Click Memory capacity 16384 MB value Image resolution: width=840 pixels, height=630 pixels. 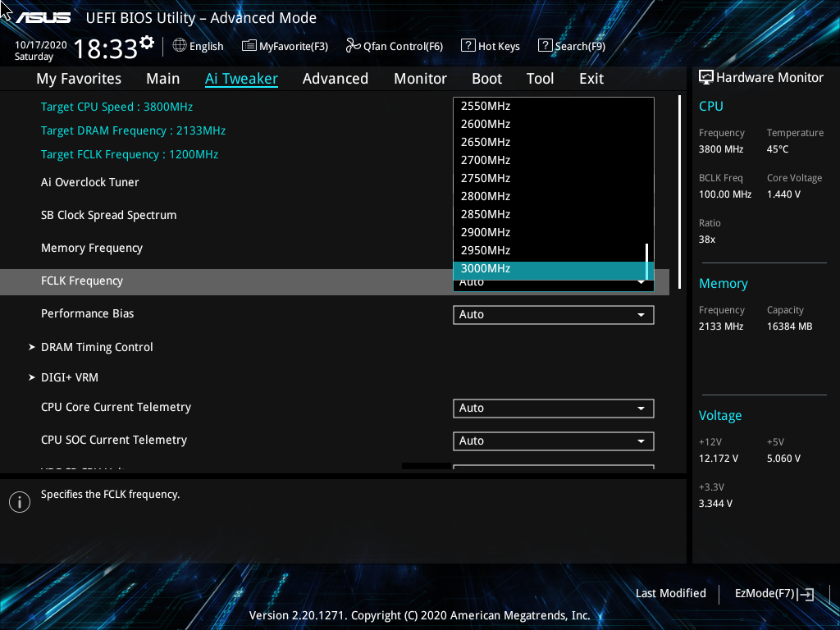point(789,326)
